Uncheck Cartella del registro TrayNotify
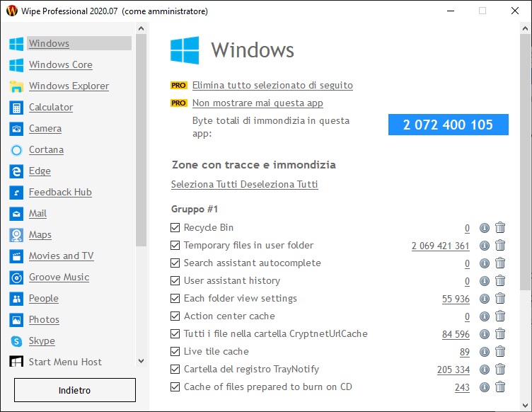Image resolution: width=532 pixels, height=412 pixels. pos(175,369)
